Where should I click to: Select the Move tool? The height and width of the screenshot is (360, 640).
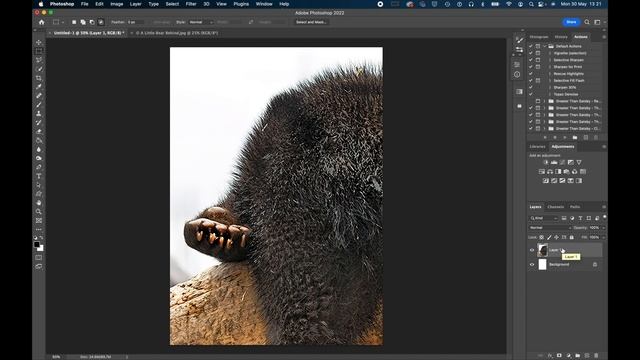39,42
